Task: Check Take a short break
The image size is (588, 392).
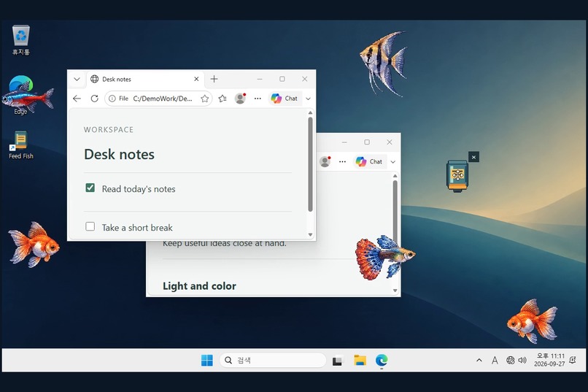Action: pyautogui.click(x=90, y=226)
